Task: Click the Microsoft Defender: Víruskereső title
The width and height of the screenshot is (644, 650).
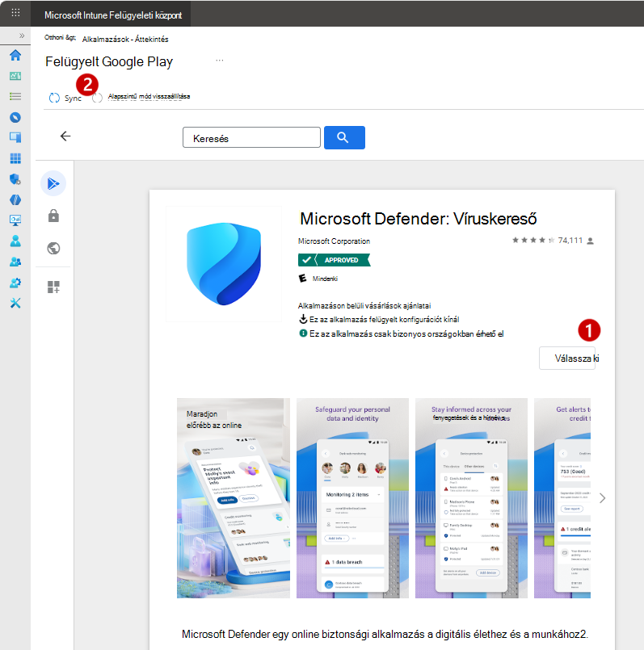Action: click(418, 219)
